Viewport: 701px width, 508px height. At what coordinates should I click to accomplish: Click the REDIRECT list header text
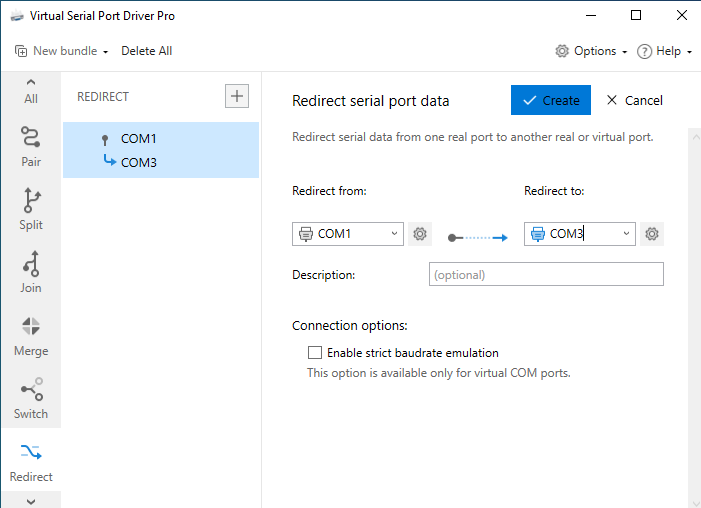[103, 97]
